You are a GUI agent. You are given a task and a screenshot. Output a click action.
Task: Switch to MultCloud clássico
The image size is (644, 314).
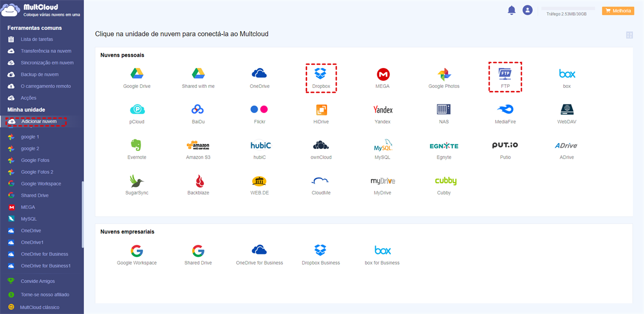40,308
